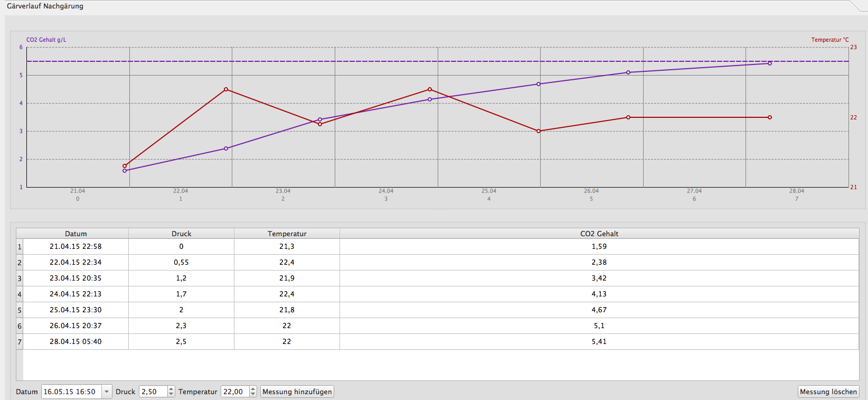
Task: Click the CO2 Gehalt column header
Action: point(599,234)
